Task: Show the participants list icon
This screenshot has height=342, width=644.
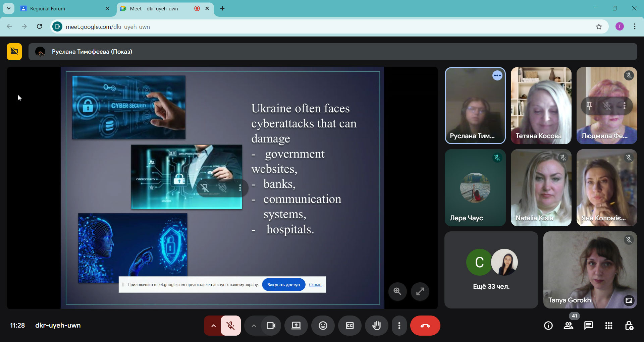Action: point(568,326)
